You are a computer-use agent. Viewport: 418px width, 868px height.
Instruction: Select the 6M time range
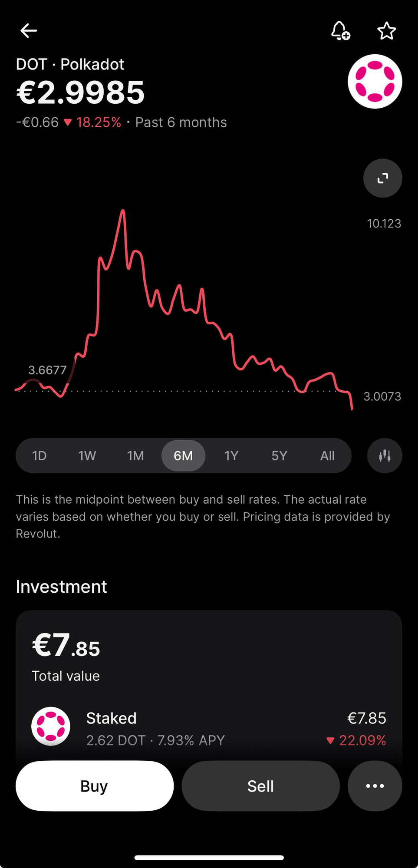click(183, 455)
